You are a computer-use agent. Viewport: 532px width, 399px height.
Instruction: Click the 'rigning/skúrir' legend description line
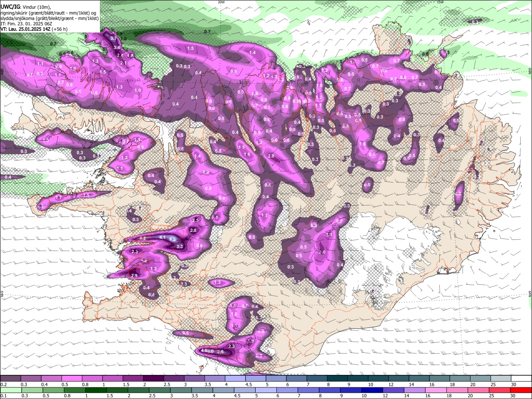coord(49,12)
